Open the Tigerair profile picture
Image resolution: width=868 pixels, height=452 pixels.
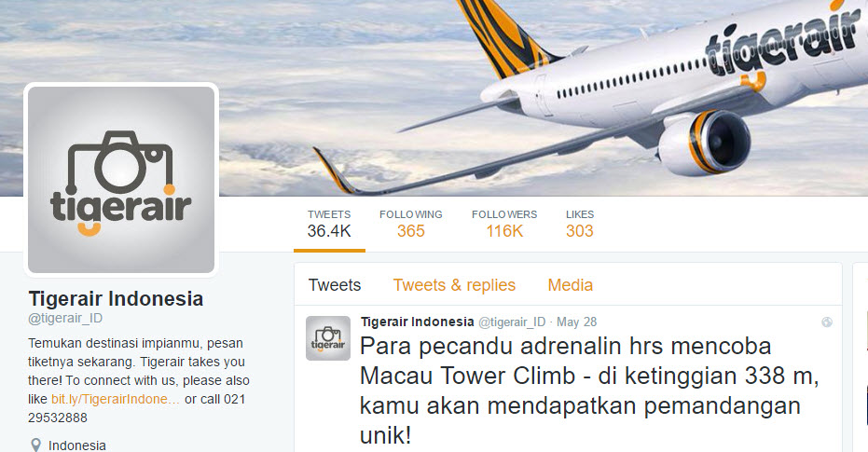(121, 179)
